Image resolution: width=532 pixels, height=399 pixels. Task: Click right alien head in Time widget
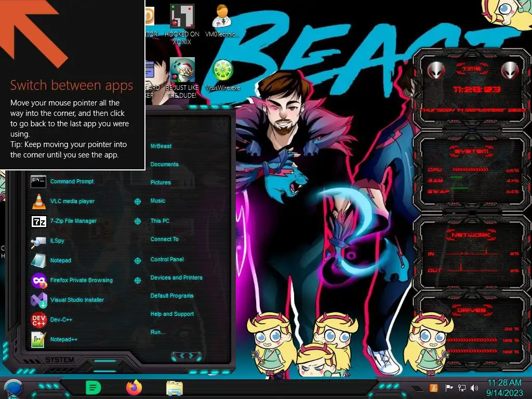[x=510, y=70]
